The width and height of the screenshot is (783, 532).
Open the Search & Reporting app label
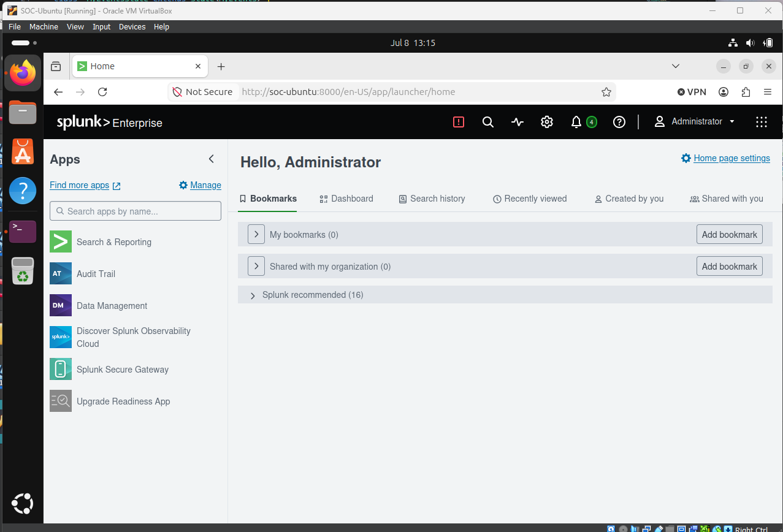(x=114, y=242)
